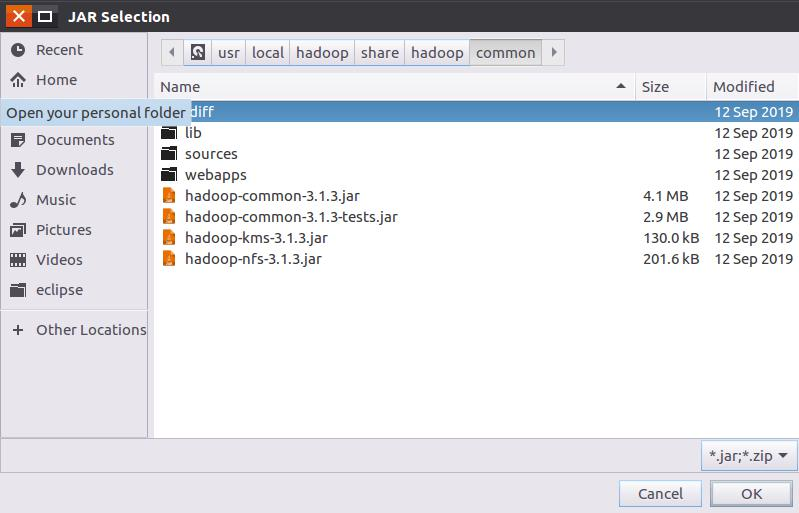Viewport: 799px width, 513px height.
Task: Click the Other Locations label
Action: pyautogui.click(x=91, y=330)
